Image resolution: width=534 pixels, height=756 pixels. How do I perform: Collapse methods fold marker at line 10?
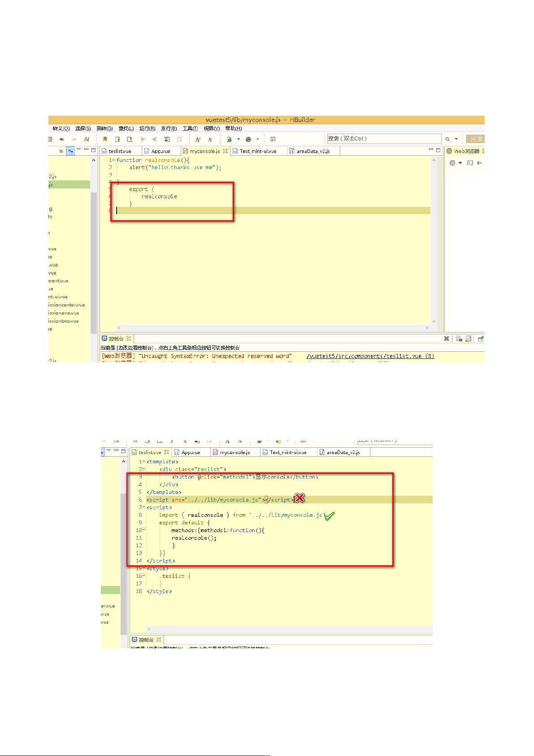coord(144,530)
